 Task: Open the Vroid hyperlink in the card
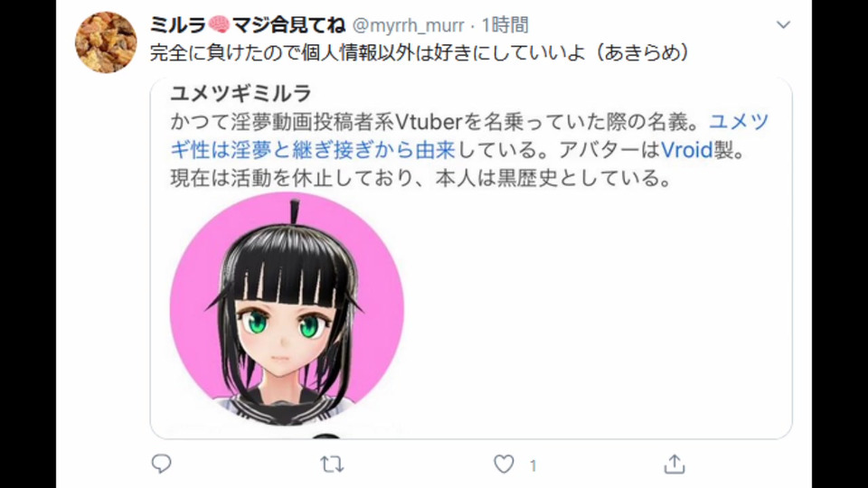(686, 150)
